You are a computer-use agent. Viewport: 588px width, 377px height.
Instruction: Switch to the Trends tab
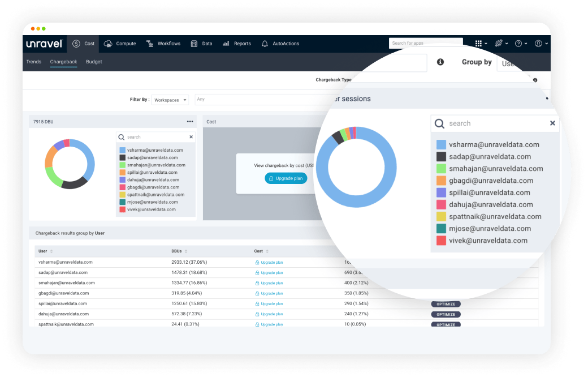click(34, 62)
